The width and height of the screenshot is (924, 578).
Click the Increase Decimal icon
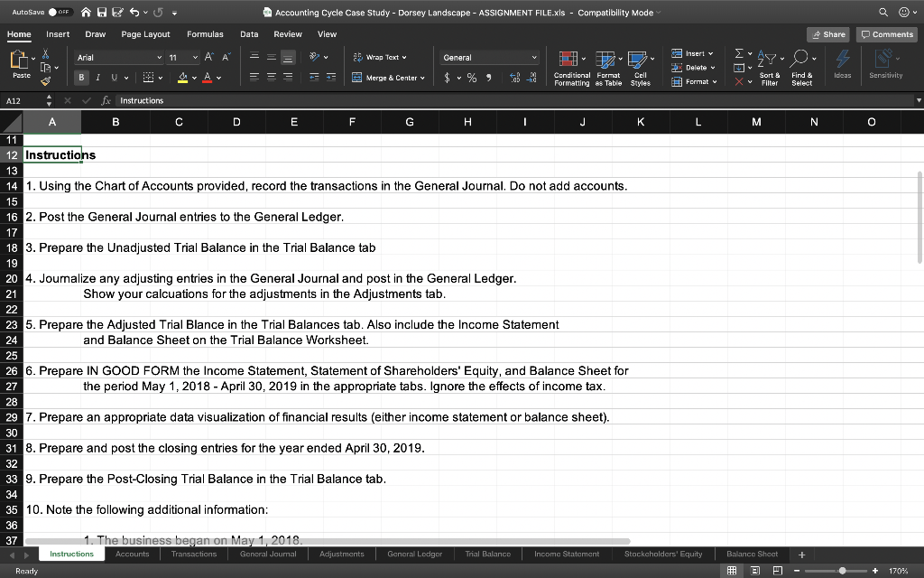pyautogui.click(x=514, y=77)
